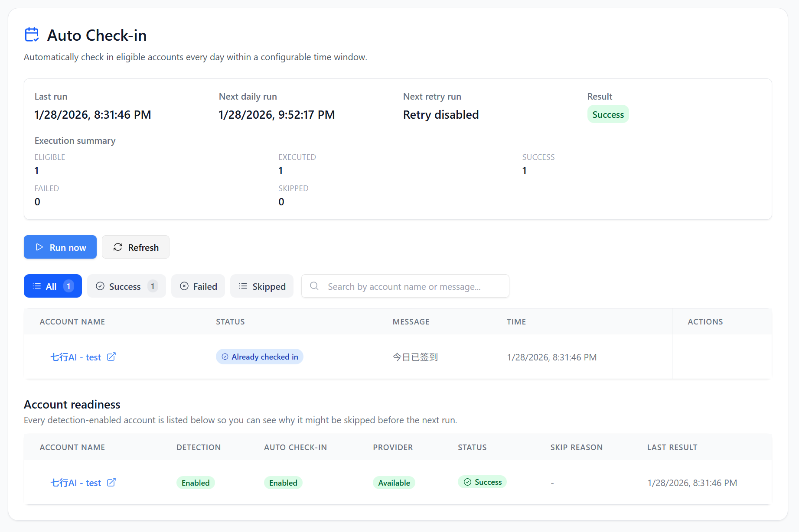The width and height of the screenshot is (799, 532).
Task: Click the count badge on All filter
Action: (68, 286)
